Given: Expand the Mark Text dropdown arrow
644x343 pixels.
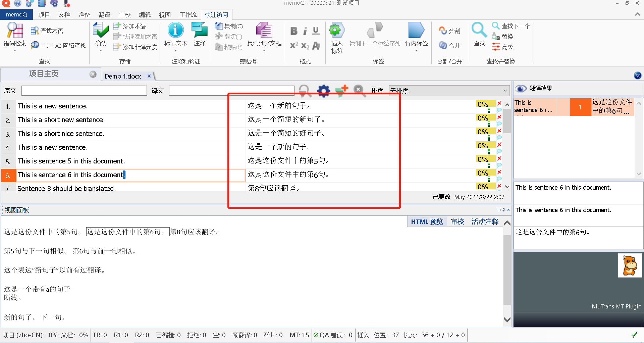Looking at the screenshot, I should (175, 51).
